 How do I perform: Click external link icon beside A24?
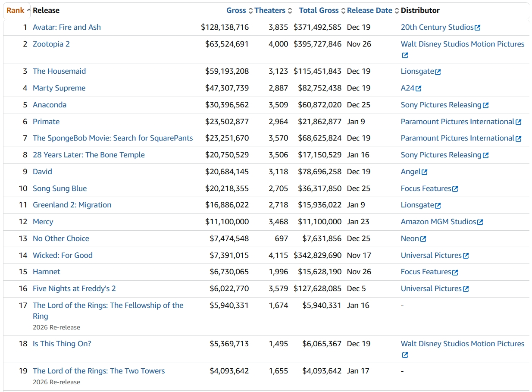click(x=418, y=88)
